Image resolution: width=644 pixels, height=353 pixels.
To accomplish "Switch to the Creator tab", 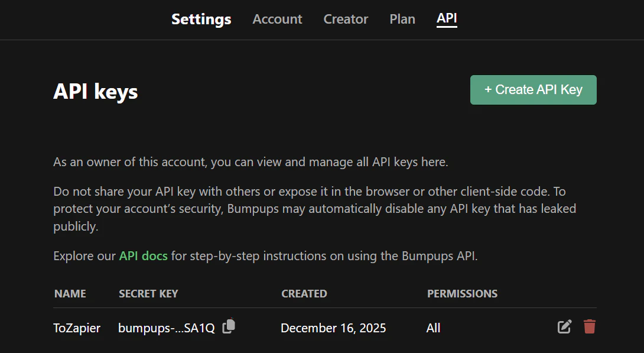I will 346,19.
